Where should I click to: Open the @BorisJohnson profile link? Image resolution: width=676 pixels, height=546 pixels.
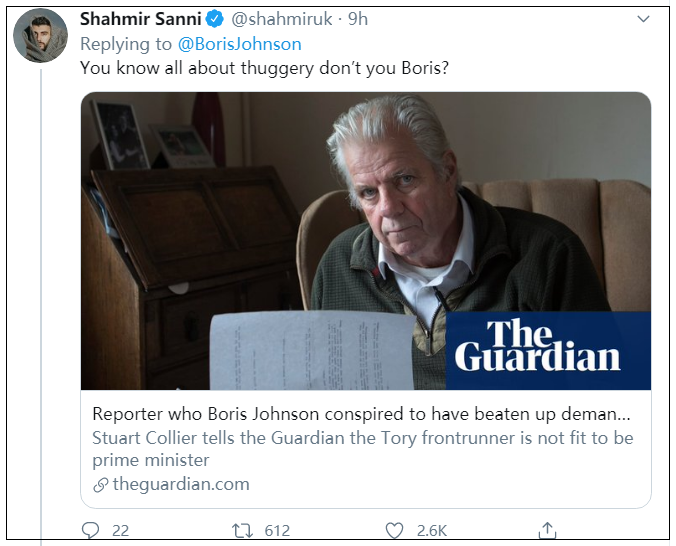(x=239, y=44)
